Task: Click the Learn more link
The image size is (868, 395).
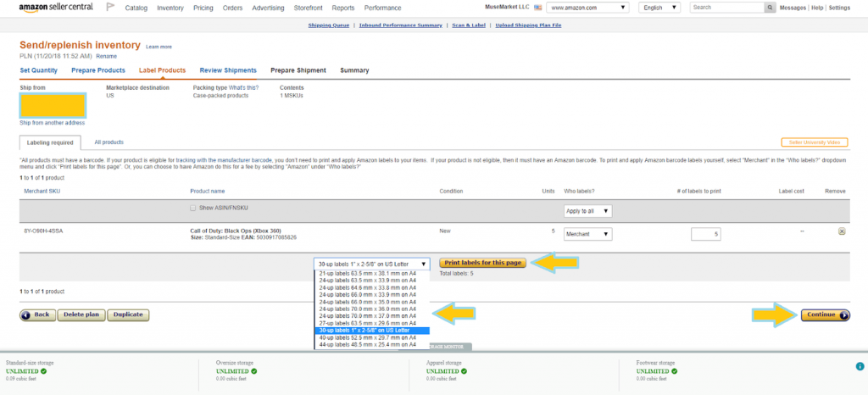Action: 159,47
